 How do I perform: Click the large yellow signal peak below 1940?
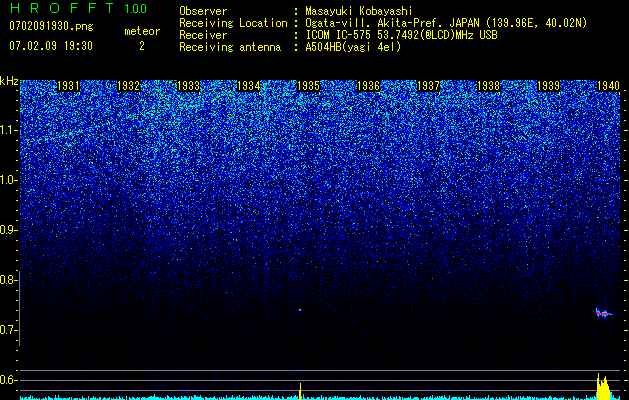603,387
